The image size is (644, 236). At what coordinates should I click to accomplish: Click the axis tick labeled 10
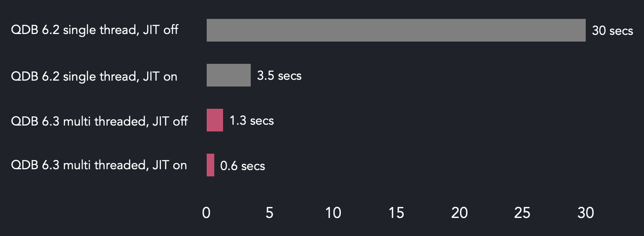pos(333,213)
